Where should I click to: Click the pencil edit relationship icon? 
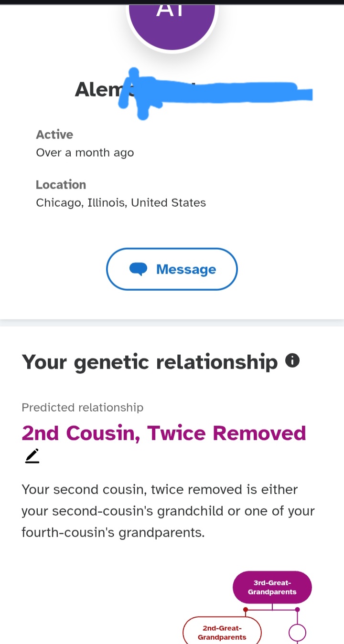32,456
